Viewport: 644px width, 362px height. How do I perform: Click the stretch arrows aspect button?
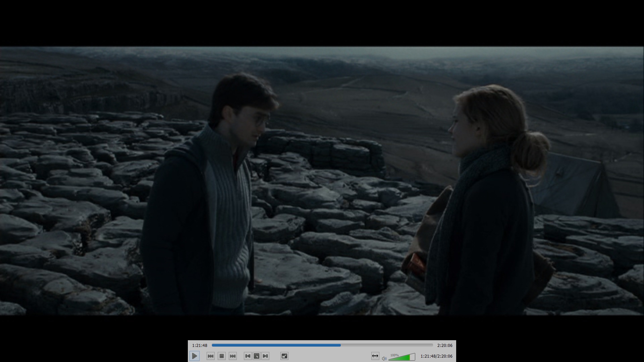coord(375,356)
